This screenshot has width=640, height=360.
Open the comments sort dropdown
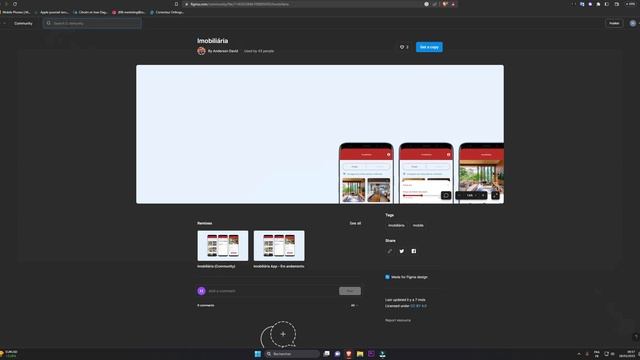(x=354, y=305)
